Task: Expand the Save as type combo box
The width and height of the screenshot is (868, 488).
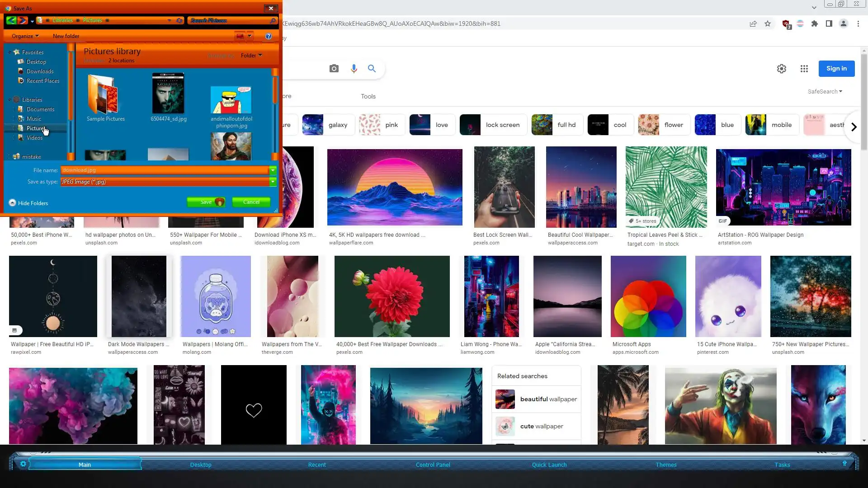Action: tap(273, 182)
